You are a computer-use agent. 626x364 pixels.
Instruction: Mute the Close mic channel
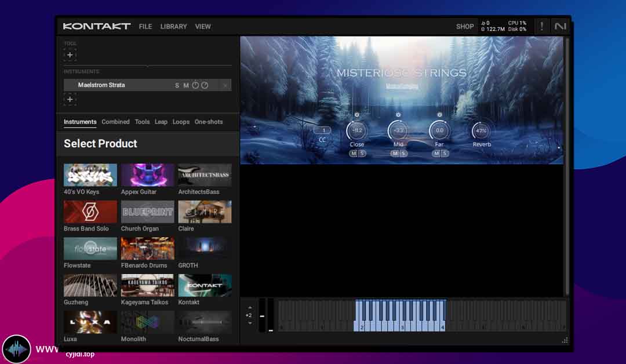coord(354,154)
